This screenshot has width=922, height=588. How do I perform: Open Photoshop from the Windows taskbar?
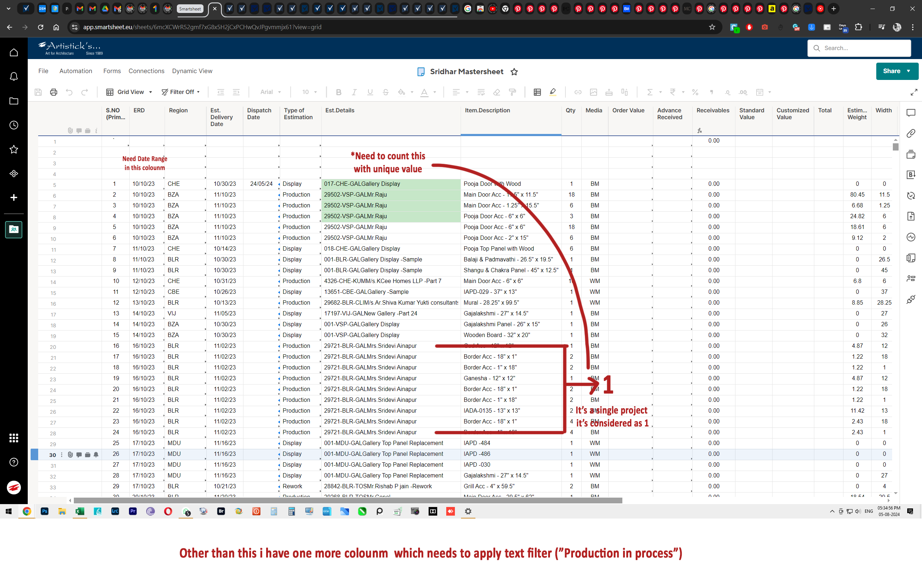[44, 511]
